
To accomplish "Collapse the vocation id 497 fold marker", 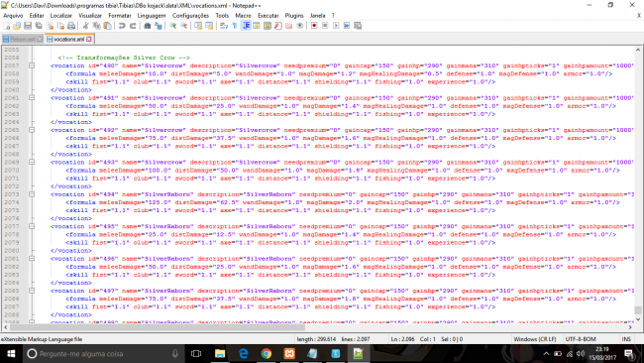I will click(x=32, y=291).
